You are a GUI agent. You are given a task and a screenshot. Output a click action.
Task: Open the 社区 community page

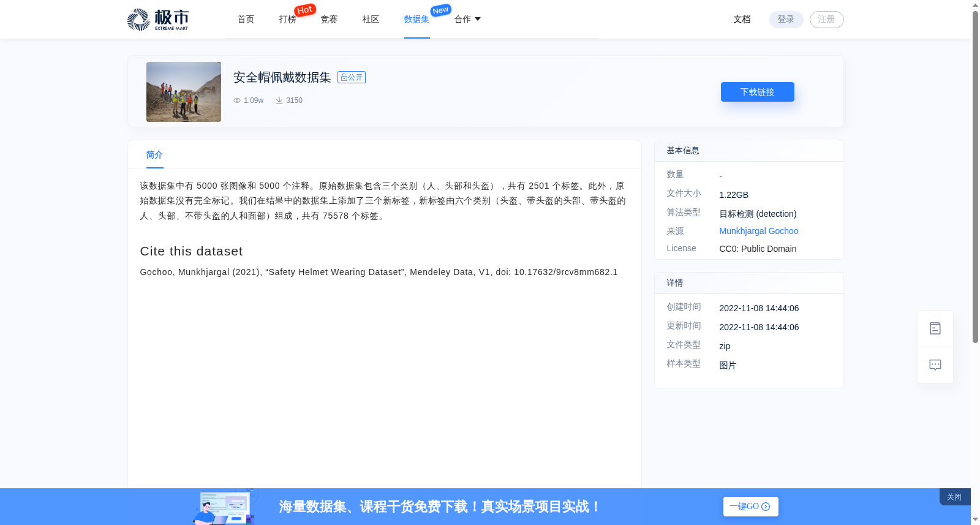click(371, 20)
